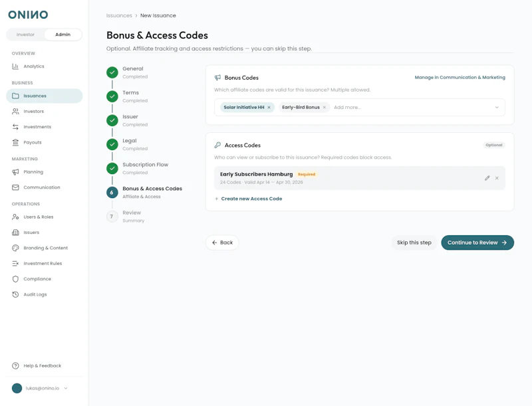Go to Subscription Flow step checkmark
The image size is (532, 406).
click(112, 168)
